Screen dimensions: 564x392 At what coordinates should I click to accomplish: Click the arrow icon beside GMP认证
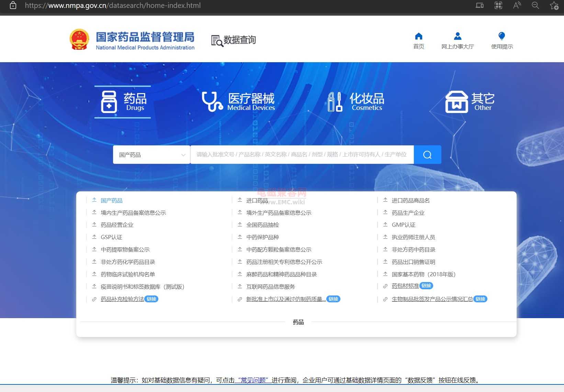point(385,224)
